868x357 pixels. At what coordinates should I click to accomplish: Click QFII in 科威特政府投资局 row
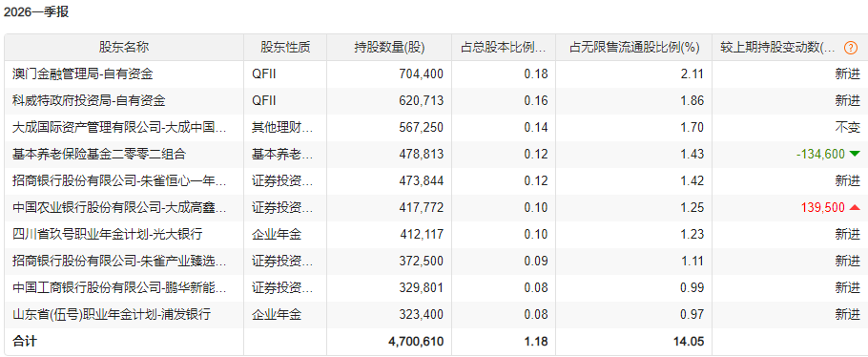264,101
